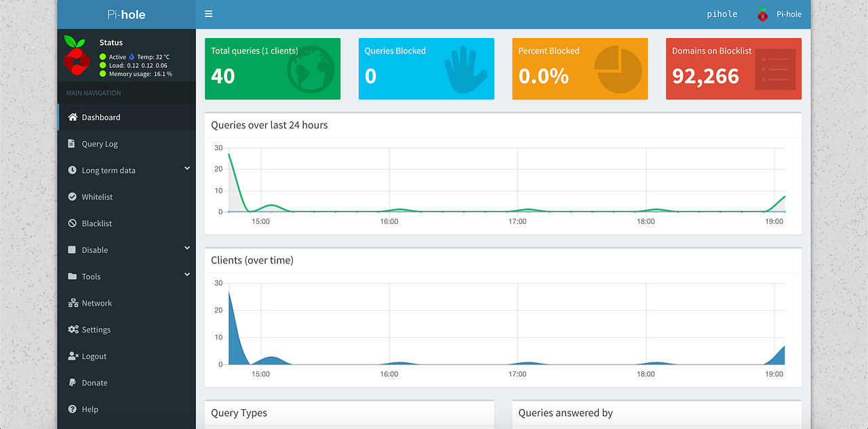The width and height of the screenshot is (868, 429).
Task: Click the Tools folder icon
Action: [x=73, y=276]
